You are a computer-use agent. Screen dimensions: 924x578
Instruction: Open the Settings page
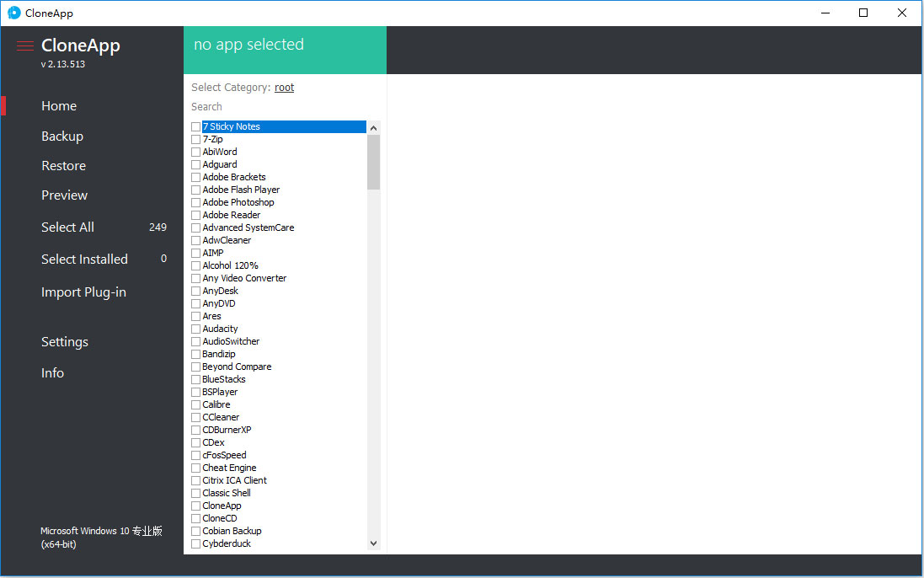tap(65, 341)
